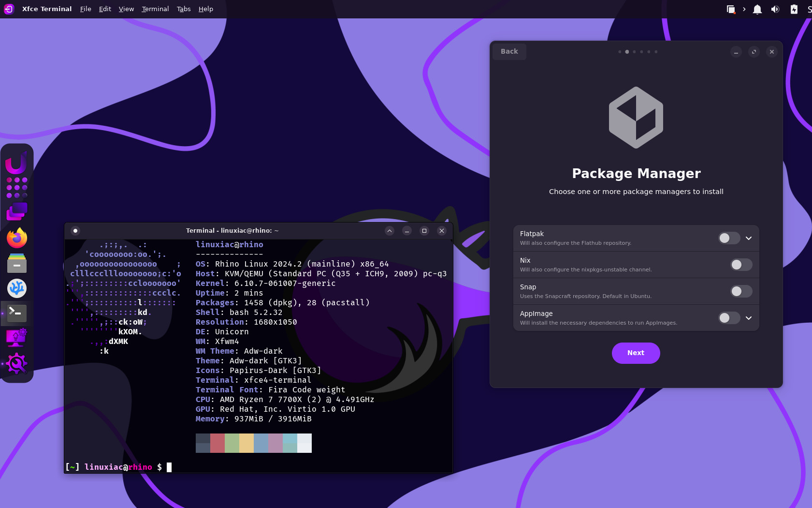Click the overlapping windows tray icon

click(731, 9)
